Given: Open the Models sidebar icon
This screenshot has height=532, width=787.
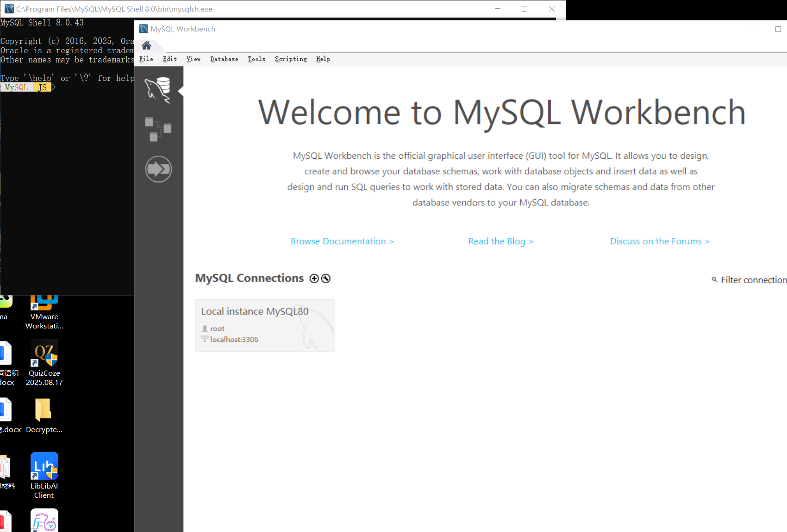Looking at the screenshot, I should point(158,129).
